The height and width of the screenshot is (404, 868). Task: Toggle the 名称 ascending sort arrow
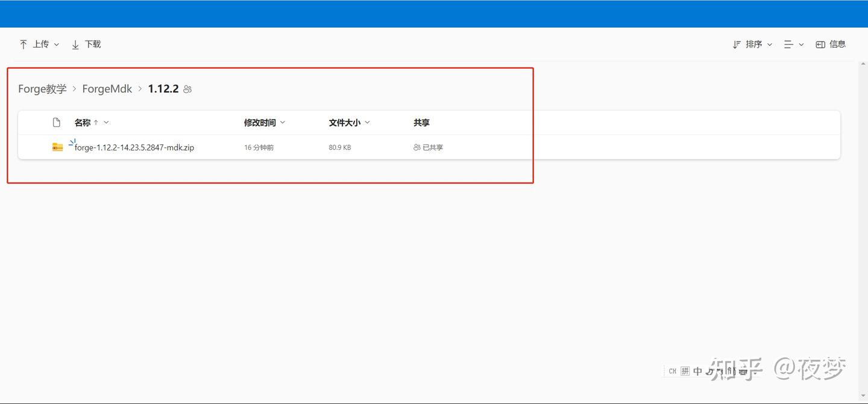tap(95, 122)
